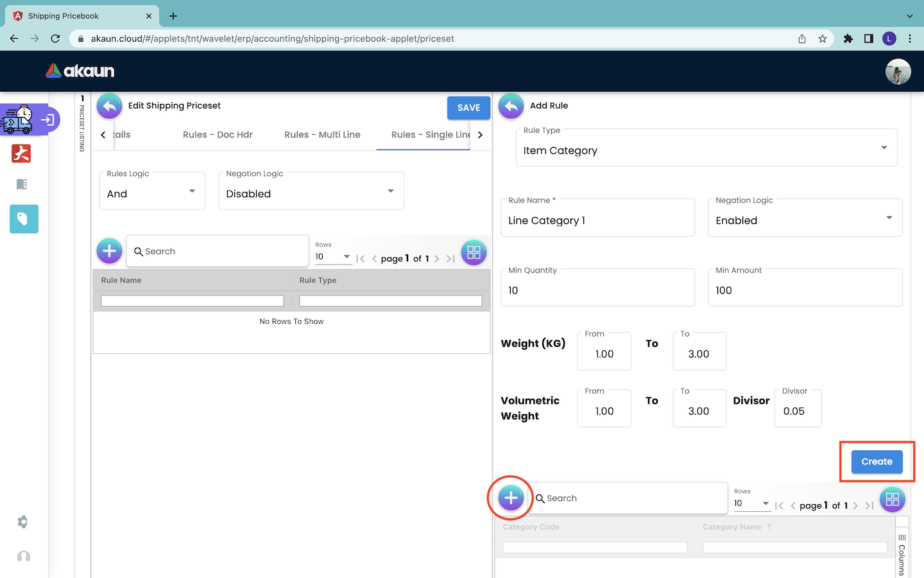Click the plus icon above Rule Name table
Image resolution: width=924 pixels, height=578 pixels.
[x=110, y=251]
